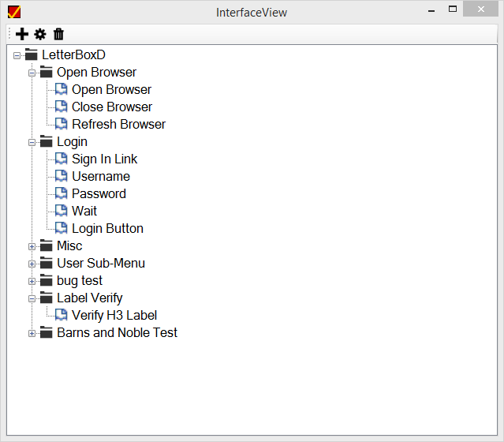Image resolution: width=504 pixels, height=442 pixels.
Task: Select the Refresh Browser tree item
Action: (118, 124)
